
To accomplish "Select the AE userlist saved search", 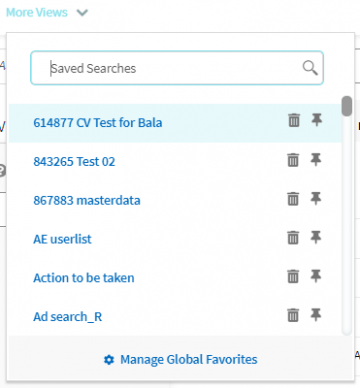I will coord(62,239).
